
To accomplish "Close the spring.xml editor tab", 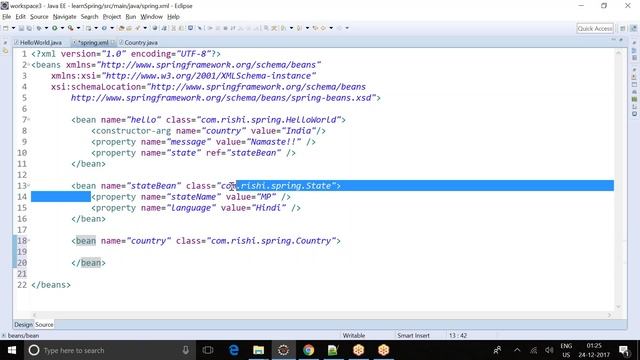I will click(113, 42).
